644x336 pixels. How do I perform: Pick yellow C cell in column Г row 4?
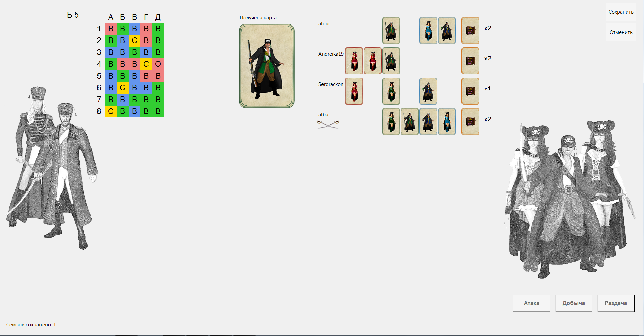click(146, 64)
